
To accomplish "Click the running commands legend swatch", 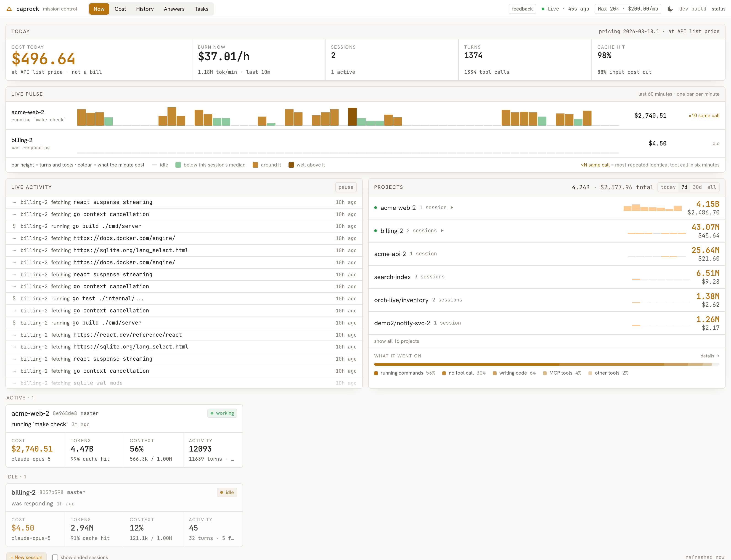I will pos(376,373).
